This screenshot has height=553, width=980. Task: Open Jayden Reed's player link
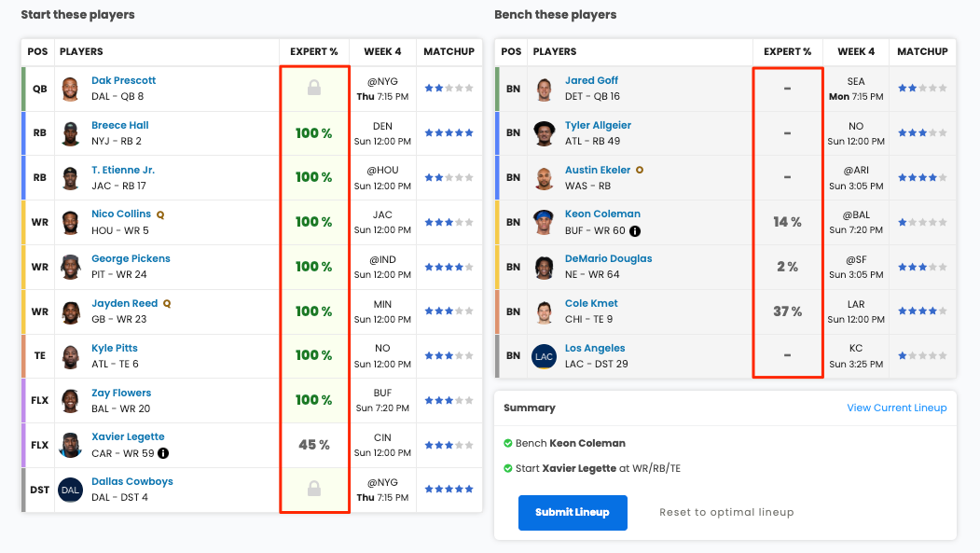[x=124, y=304]
